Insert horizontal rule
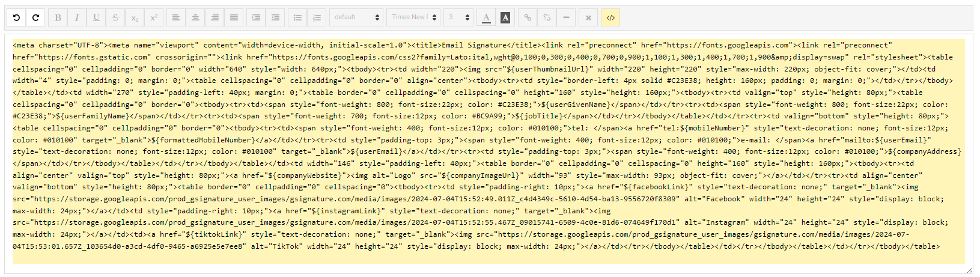 click(566, 17)
